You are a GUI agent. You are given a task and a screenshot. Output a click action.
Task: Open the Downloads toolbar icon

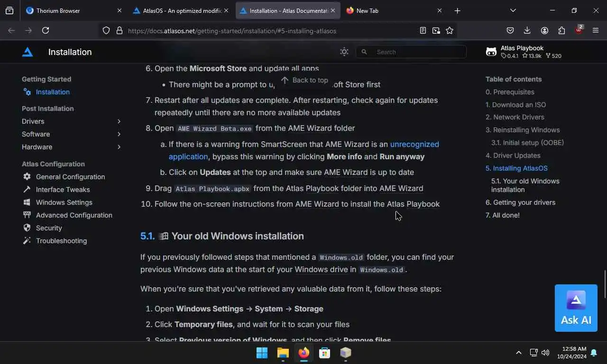(x=527, y=30)
